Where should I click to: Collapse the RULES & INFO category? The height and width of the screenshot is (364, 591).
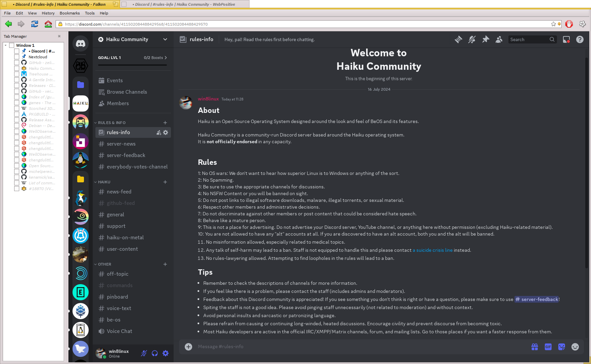[112, 123]
